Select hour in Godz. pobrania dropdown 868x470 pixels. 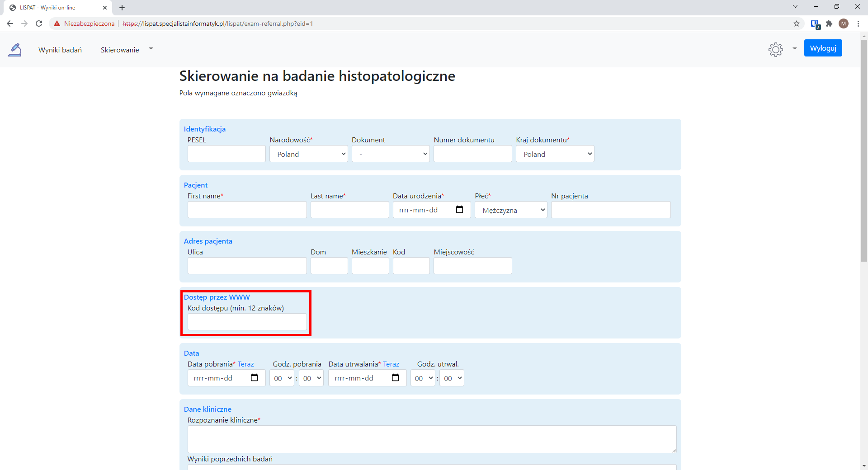point(282,378)
